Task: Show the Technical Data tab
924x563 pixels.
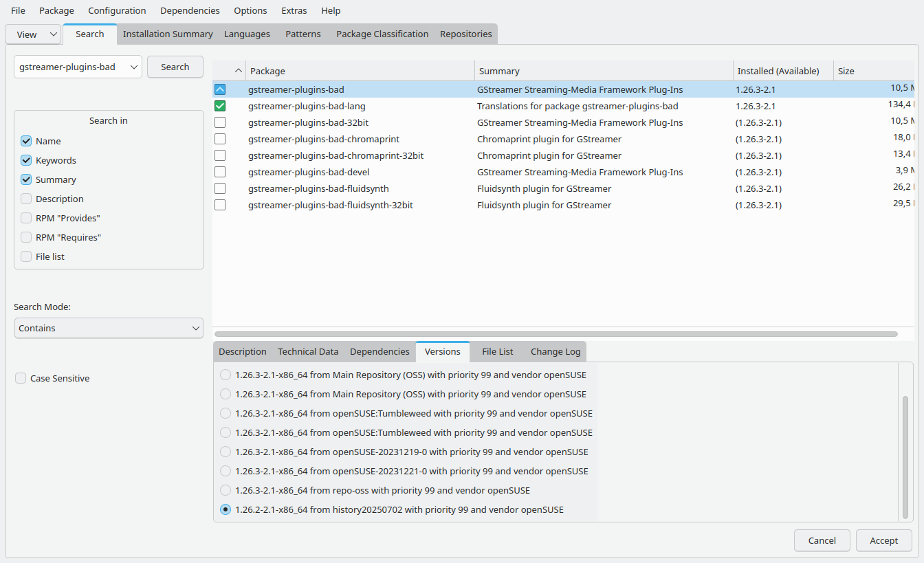Action: (x=308, y=351)
